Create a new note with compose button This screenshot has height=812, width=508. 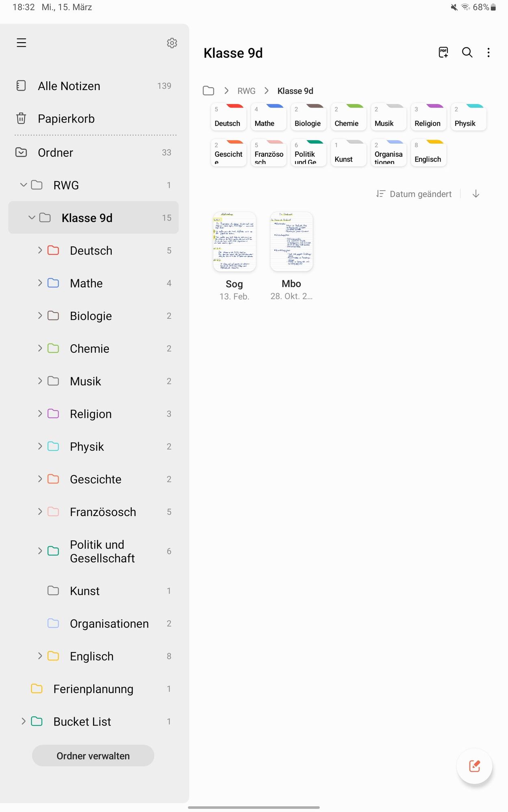click(474, 766)
